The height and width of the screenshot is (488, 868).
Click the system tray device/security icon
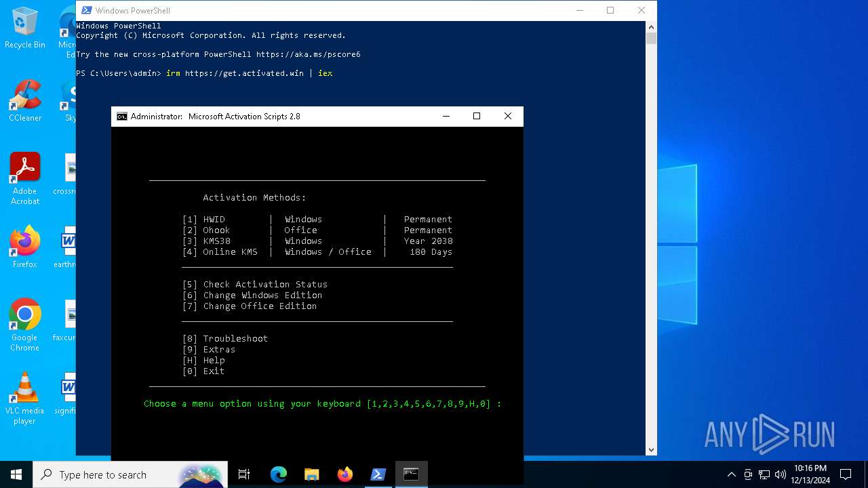coord(748,474)
